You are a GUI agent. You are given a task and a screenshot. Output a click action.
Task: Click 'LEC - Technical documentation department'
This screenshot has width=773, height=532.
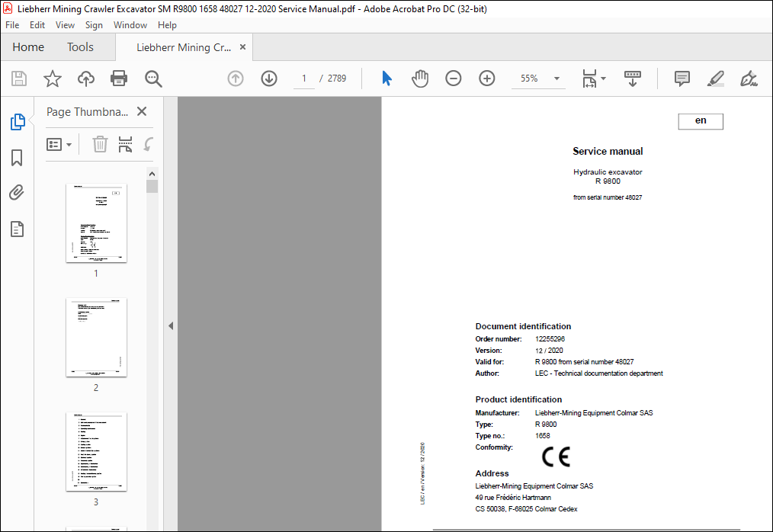pyautogui.click(x=598, y=373)
